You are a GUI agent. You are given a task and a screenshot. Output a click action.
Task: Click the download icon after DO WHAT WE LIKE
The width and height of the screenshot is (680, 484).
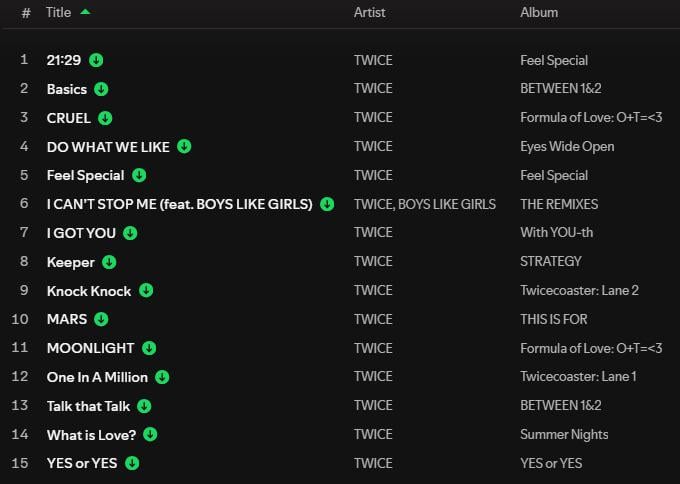(x=184, y=146)
